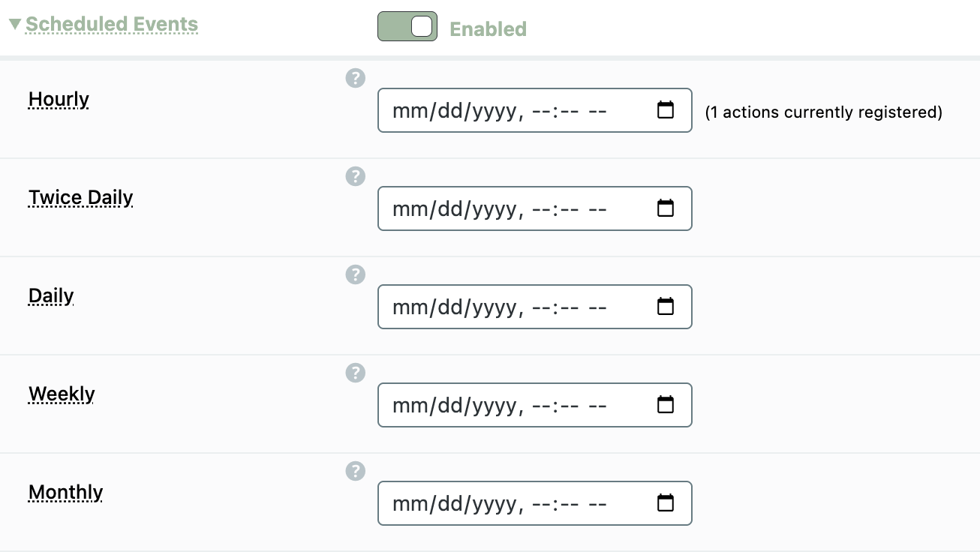This screenshot has width=980, height=552.
Task: Open the calendar picker for Monthly
Action: pos(665,503)
